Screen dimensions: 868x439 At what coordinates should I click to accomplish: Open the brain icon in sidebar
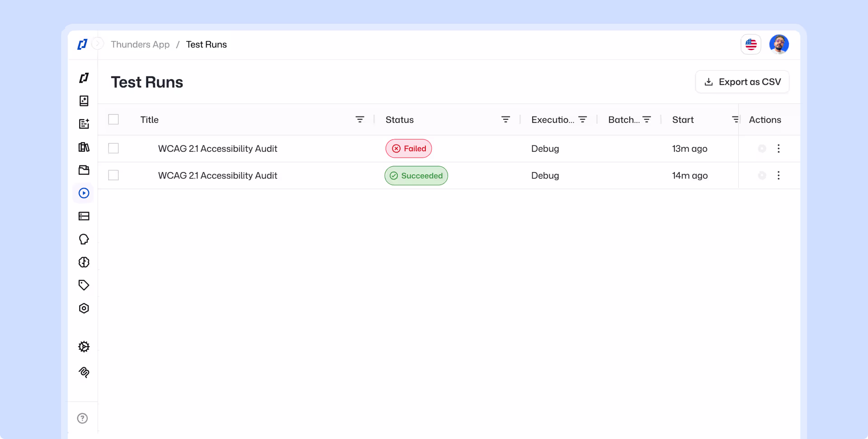pos(84,262)
